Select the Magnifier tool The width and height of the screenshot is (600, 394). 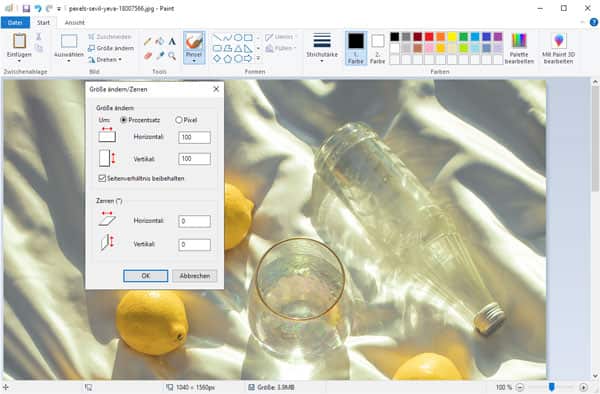(x=172, y=56)
